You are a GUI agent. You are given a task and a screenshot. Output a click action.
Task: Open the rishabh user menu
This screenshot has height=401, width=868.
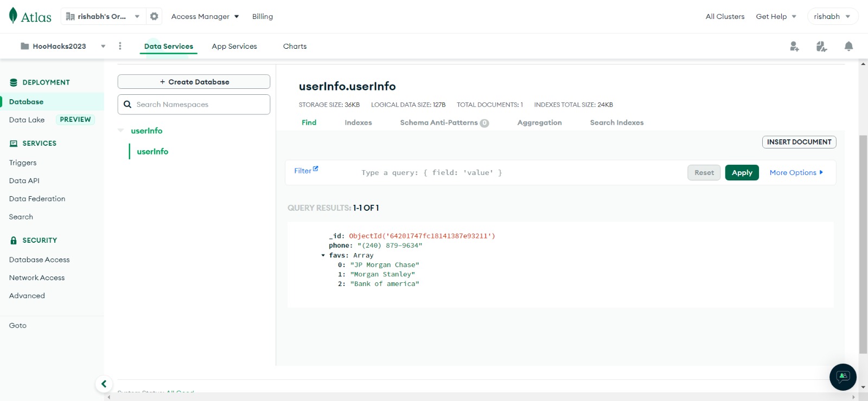pos(833,16)
